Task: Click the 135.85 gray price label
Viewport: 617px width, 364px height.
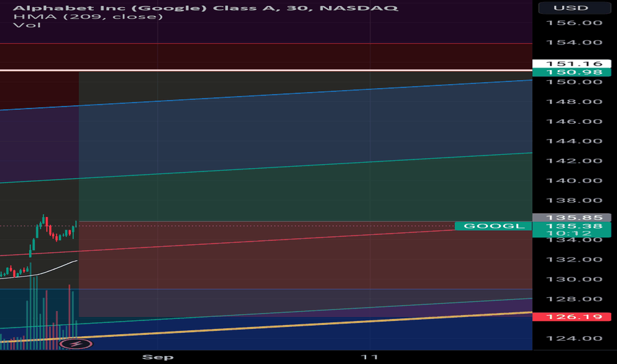Action: 571,218
